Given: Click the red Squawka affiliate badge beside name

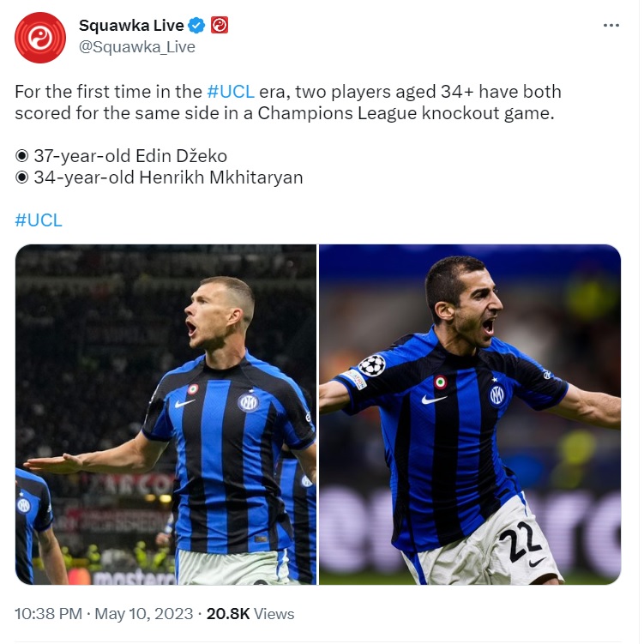Looking at the screenshot, I should tap(220, 26).
